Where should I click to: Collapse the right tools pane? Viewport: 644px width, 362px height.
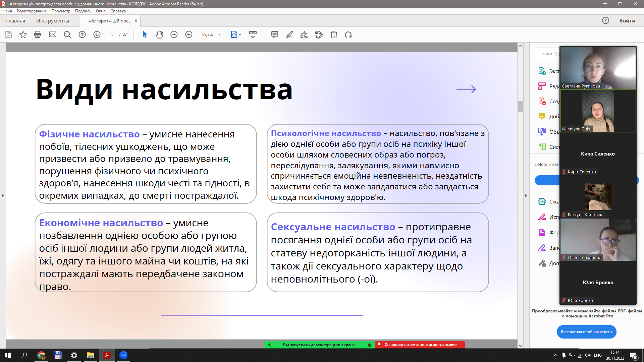(526, 195)
